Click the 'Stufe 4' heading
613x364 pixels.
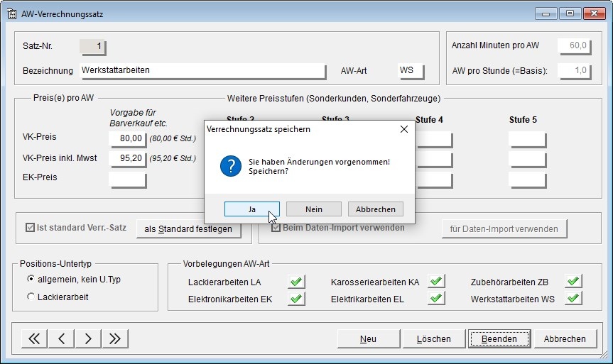pos(429,120)
